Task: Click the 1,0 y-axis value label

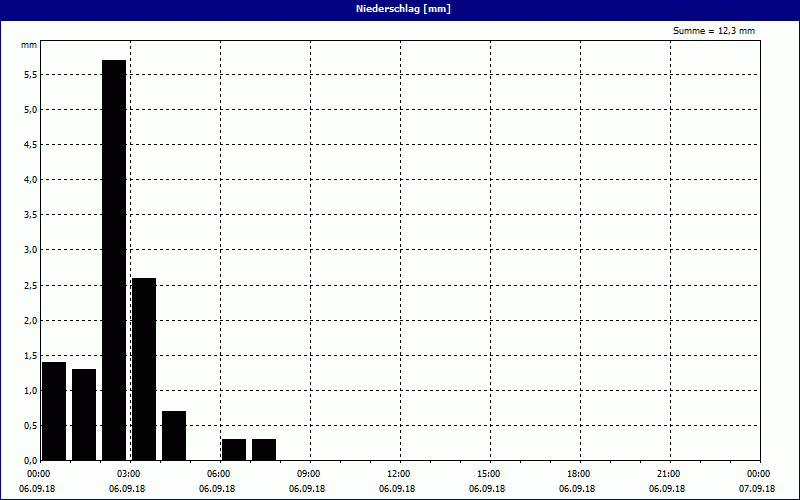Action: coord(29,391)
